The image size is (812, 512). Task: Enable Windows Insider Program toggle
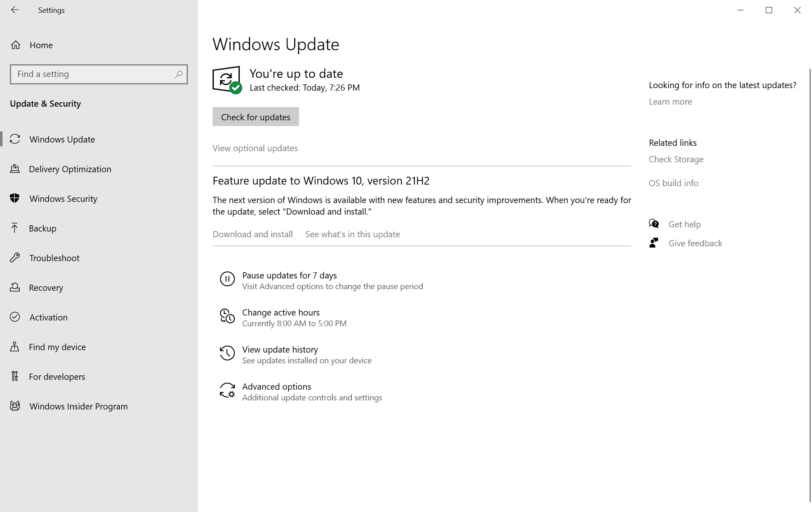click(78, 406)
